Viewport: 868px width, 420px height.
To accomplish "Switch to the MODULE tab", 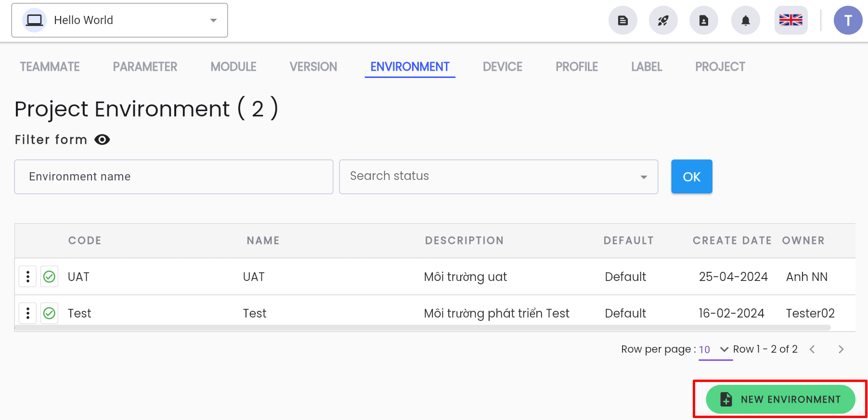I will (x=233, y=67).
